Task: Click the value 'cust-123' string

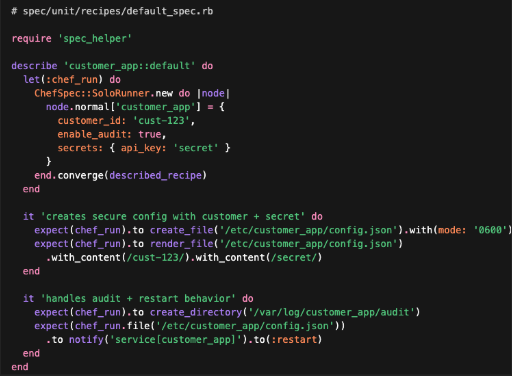Action: tap(161, 120)
